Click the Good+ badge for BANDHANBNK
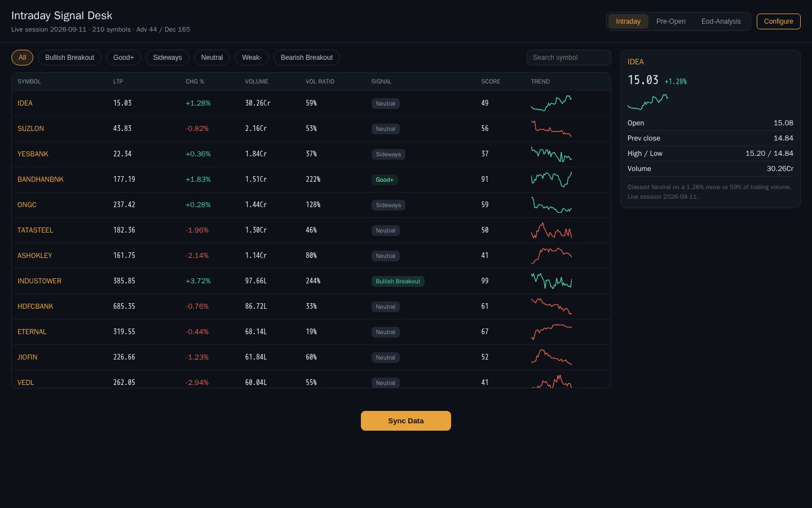The height and width of the screenshot is (508, 812). click(385, 179)
